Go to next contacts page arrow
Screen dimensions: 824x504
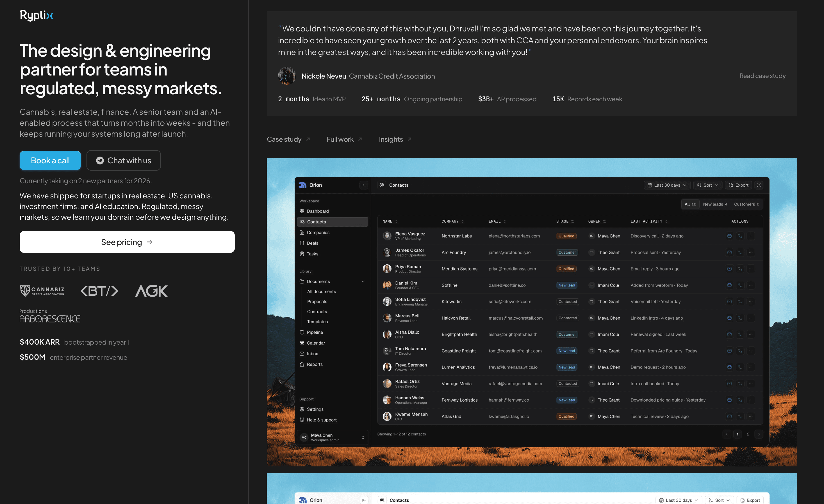click(759, 434)
